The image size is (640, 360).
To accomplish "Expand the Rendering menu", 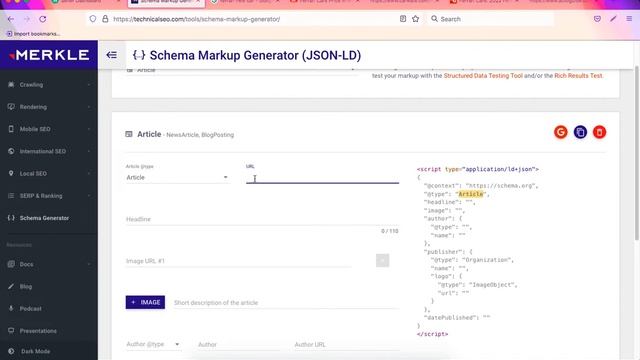I will 49,107.
